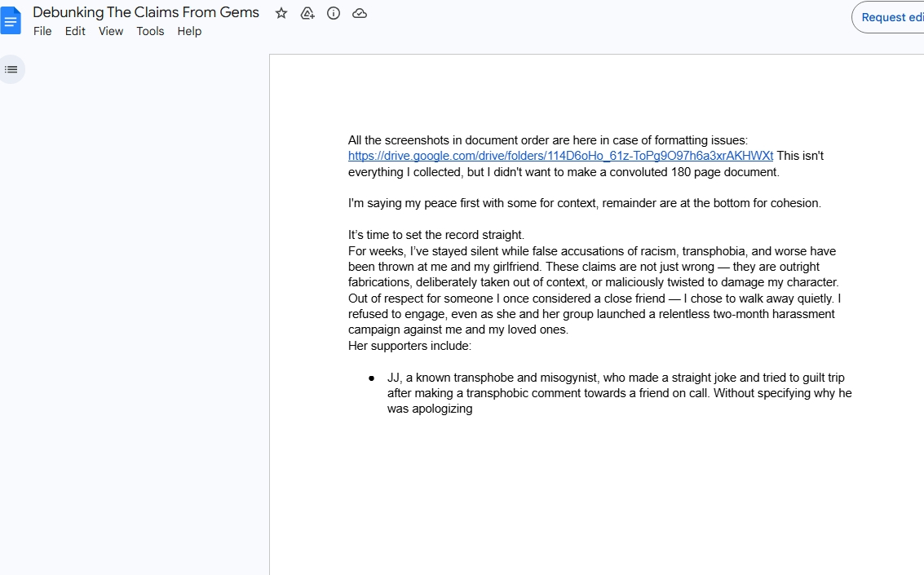Click the "Her supporters include:" line

(409, 346)
